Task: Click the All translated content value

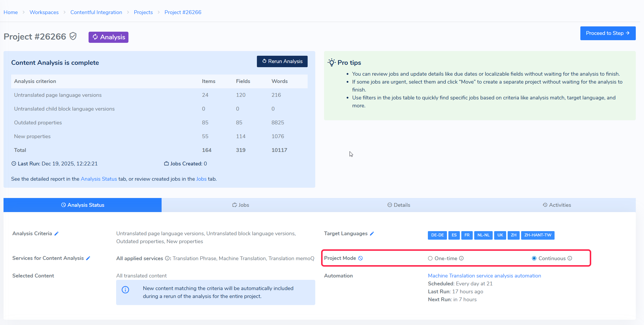Action: pos(141,276)
